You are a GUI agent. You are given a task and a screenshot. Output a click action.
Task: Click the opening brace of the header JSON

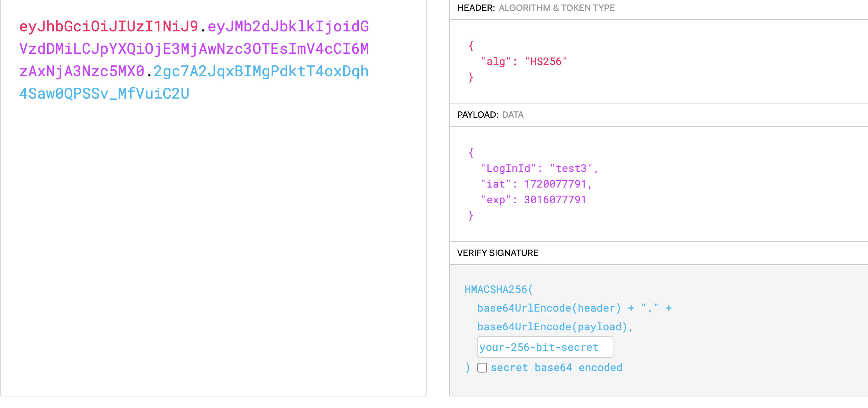(471, 46)
